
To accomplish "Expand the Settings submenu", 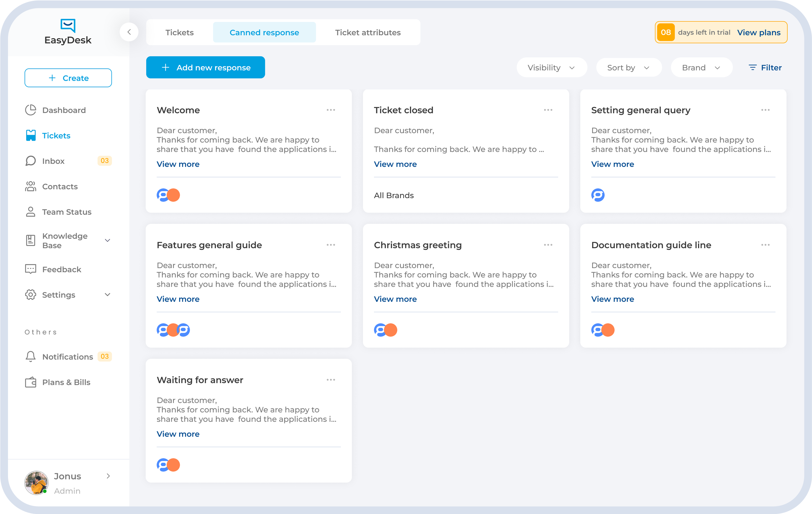I will pyautogui.click(x=108, y=294).
